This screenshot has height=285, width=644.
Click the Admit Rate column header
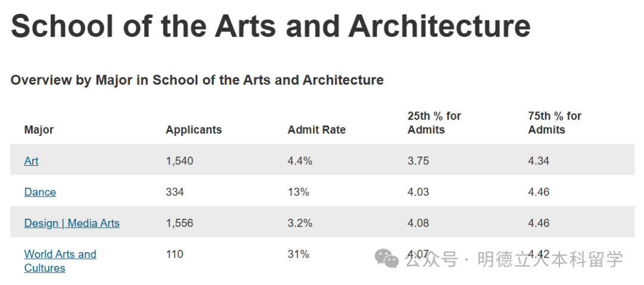(316, 129)
